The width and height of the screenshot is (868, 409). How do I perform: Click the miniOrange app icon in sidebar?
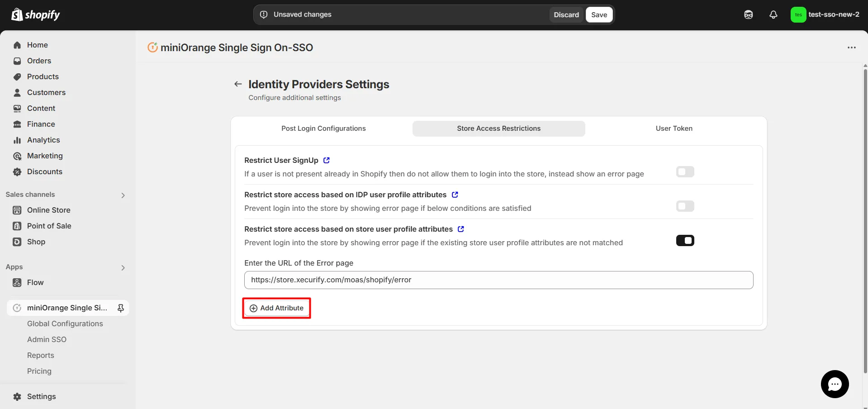pyautogui.click(x=17, y=308)
